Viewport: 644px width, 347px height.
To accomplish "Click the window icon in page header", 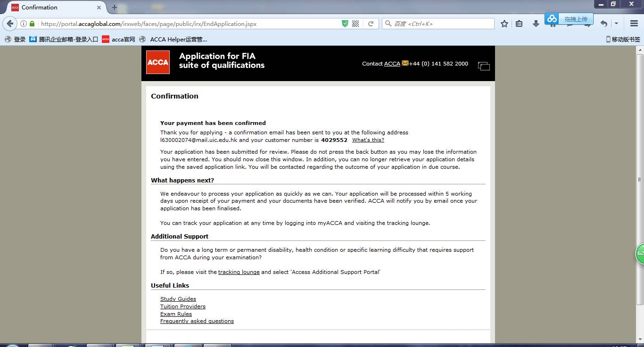I will [484, 66].
